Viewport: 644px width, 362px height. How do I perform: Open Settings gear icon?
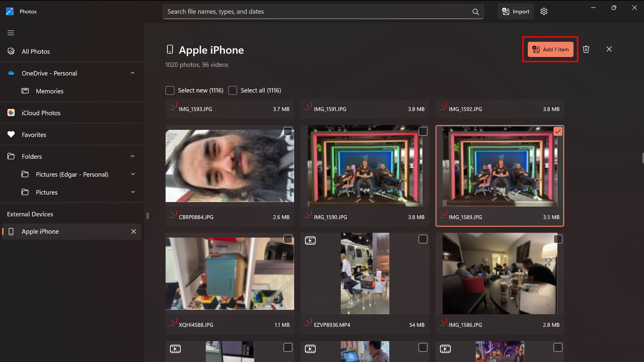[544, 11]
